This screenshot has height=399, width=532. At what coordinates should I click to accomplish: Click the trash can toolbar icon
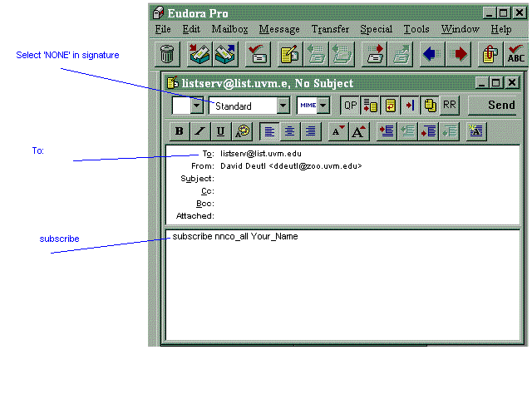(x=167, y=55)
